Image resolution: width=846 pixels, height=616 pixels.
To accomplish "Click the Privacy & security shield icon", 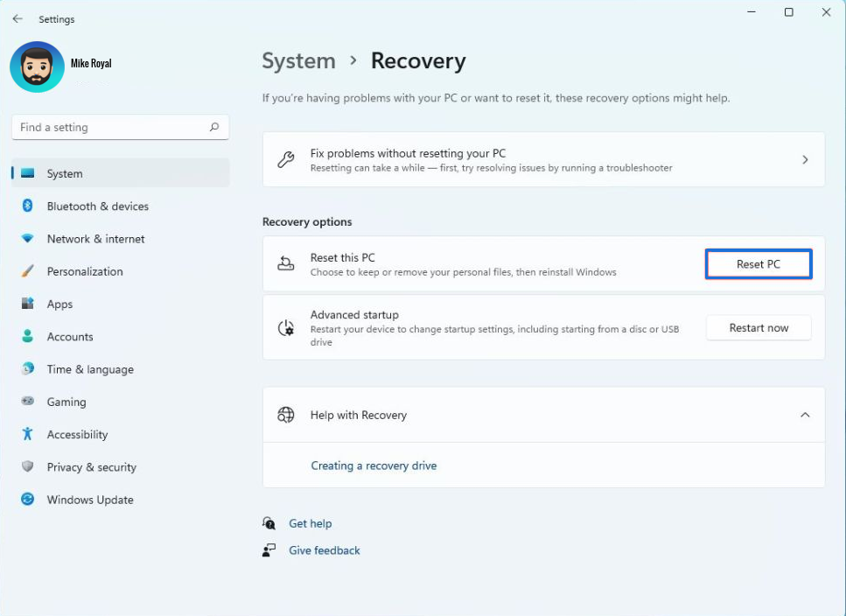I will pyautogui.click(x=27, y=466).
